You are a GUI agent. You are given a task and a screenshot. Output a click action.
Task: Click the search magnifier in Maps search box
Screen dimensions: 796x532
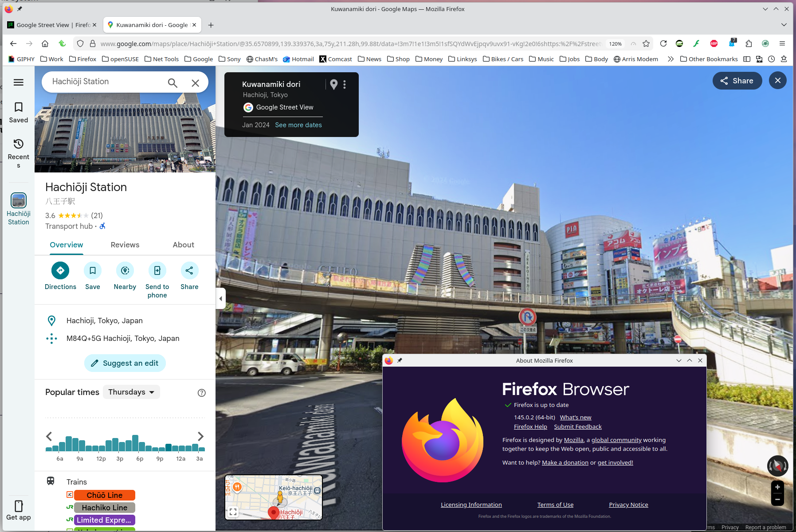173,83
